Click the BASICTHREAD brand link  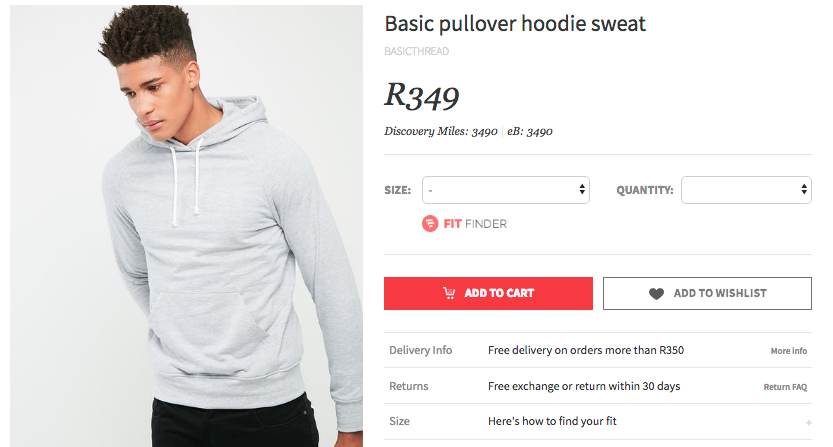click(x=416, y=51)
